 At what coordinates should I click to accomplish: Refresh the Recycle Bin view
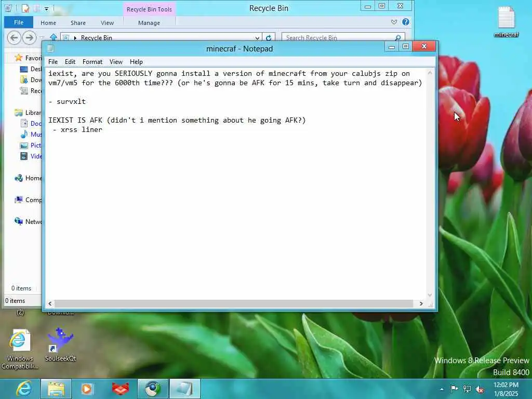269,38
